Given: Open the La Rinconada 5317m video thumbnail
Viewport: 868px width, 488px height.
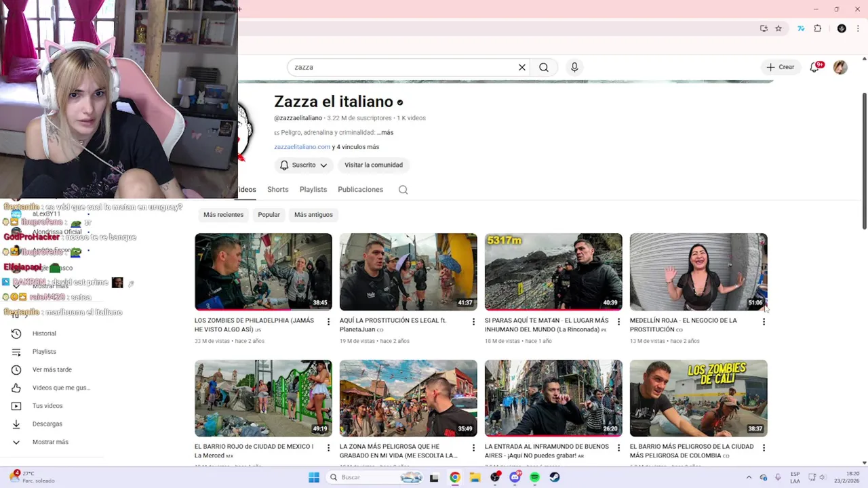Looking at the screenshot, I should [x=553, y=272].
